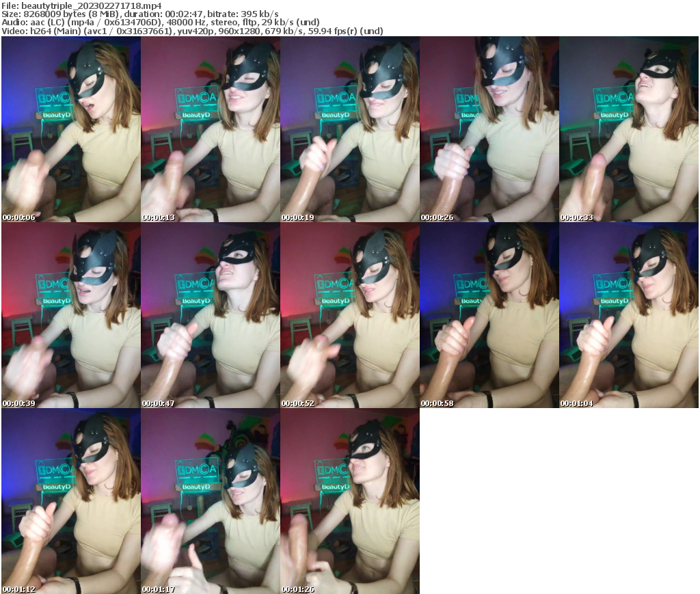This screenshot has width=700, height=594.
Task: Select the last thumbnail at 00:01:26
Action: click(350, 502)
